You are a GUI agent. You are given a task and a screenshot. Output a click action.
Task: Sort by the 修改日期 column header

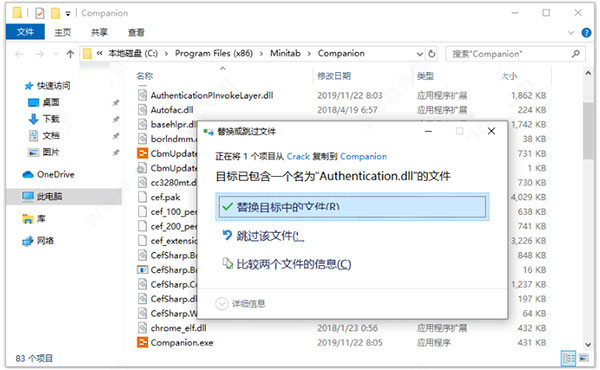334,76
